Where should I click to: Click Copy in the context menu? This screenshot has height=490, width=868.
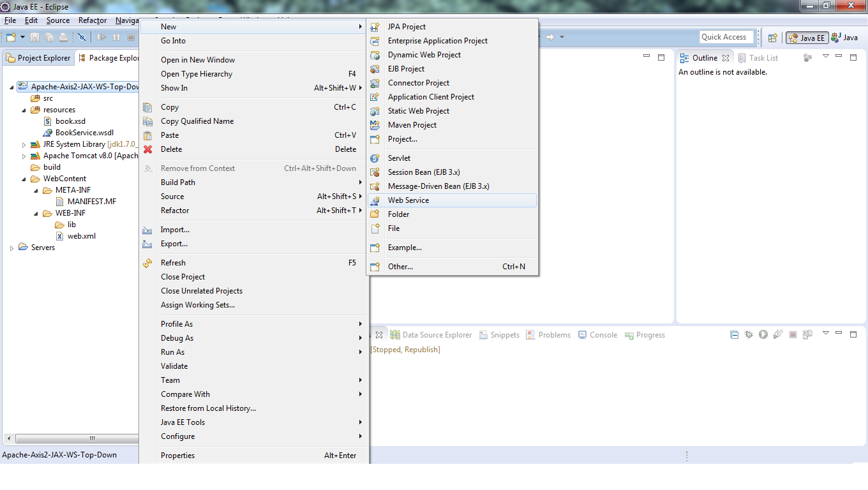click(253, 107)
